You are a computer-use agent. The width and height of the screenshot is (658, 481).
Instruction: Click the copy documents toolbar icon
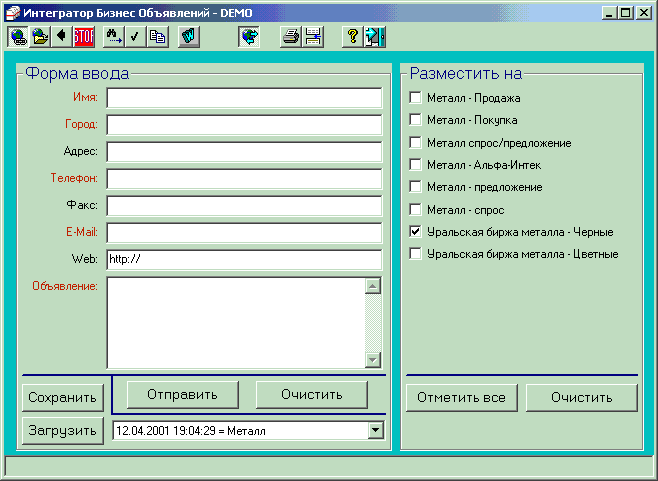tap(158, 37)
